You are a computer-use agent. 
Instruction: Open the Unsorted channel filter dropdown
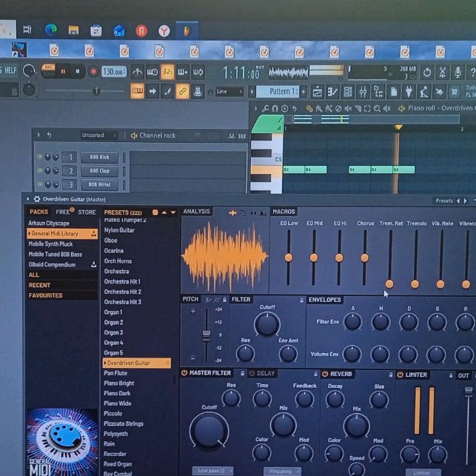pyautogui.click(x=98, y=135)
